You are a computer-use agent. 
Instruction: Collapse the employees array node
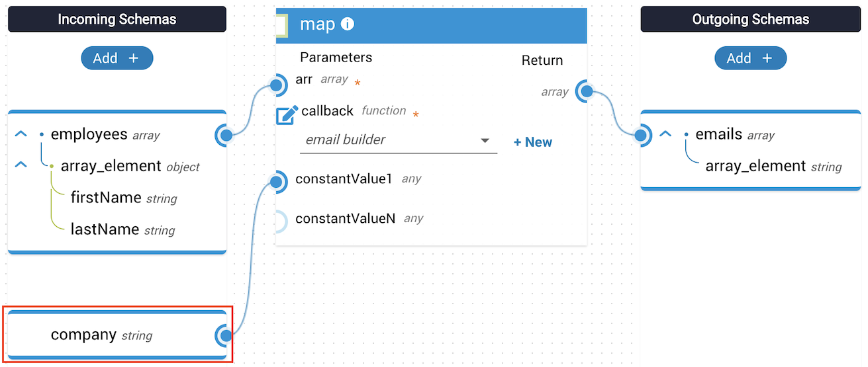(x=21, y=134)
